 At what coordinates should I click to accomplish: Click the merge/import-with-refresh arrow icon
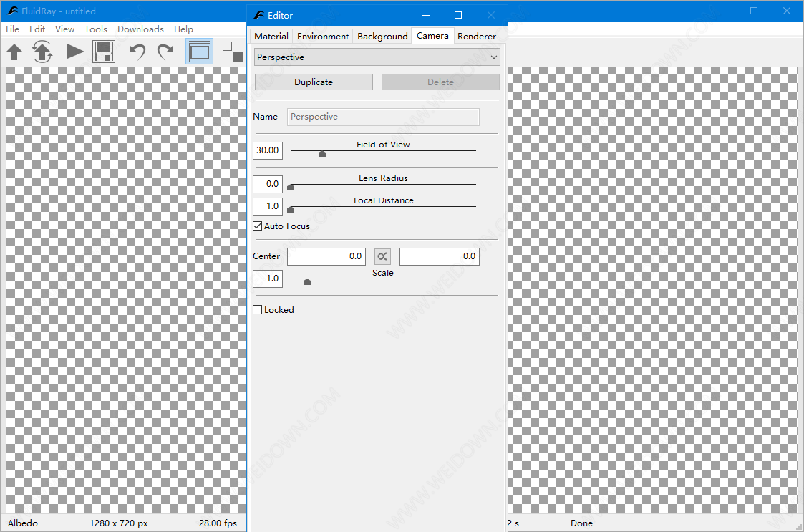click(42, 52)
